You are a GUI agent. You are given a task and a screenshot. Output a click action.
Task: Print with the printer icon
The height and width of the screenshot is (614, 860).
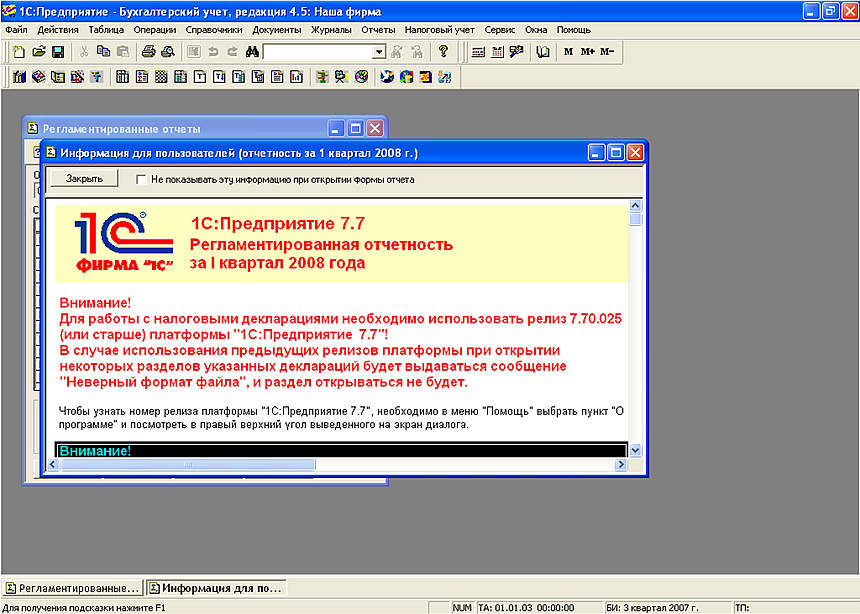click(x=149, y=52)
